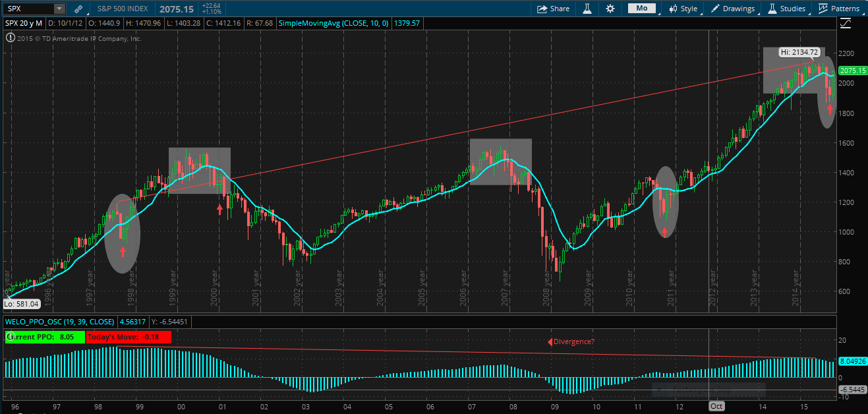Open the Mo timeframe selector

(641, 9)
